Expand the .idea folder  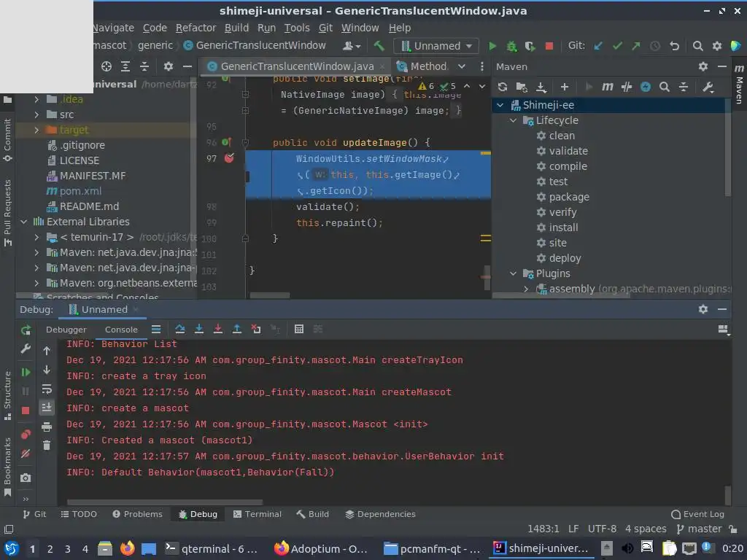36,99
